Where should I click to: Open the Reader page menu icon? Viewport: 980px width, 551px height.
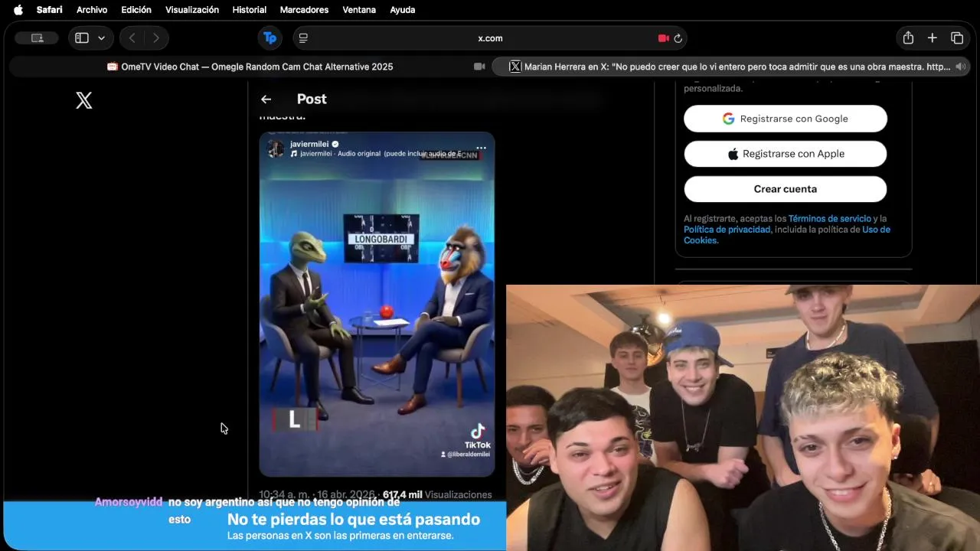pos(303,38)
